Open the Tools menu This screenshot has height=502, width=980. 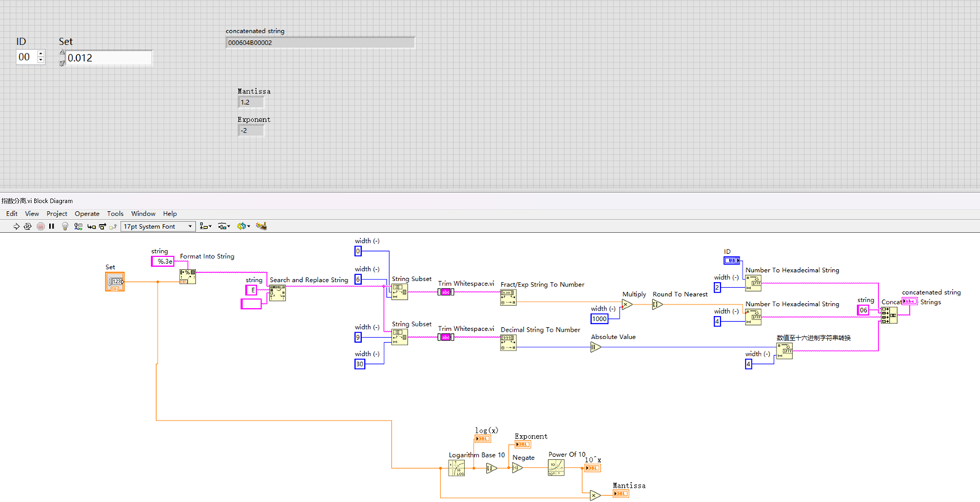(x=115, y=214)
